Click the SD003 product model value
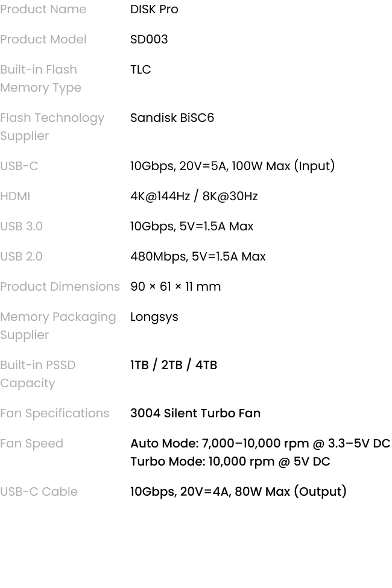 tap(149, 39)
